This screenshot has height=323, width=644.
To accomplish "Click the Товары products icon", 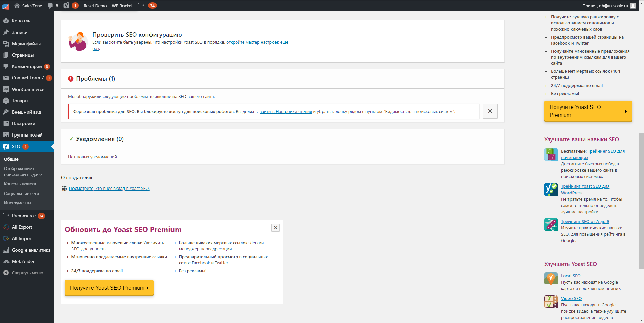I will [x=6, y=101].
